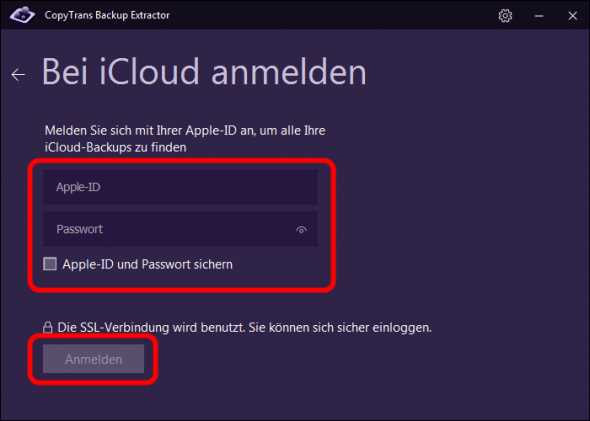Click the 'Melden Sie sich mit Ihrer Apple-ID' text
Screen dimensions: 590x421
(185, 139)
